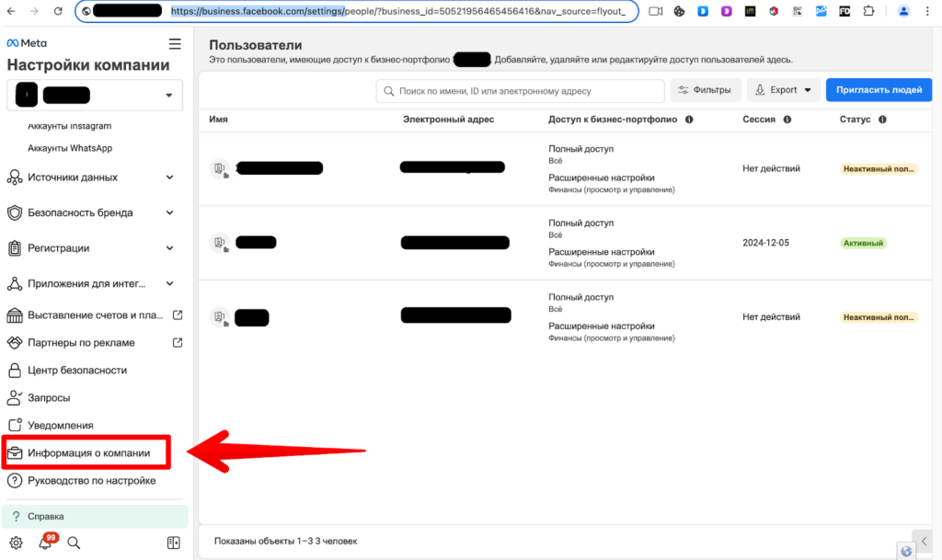
Task: Open the business portfolio dropdown
Action: [94, 94]
